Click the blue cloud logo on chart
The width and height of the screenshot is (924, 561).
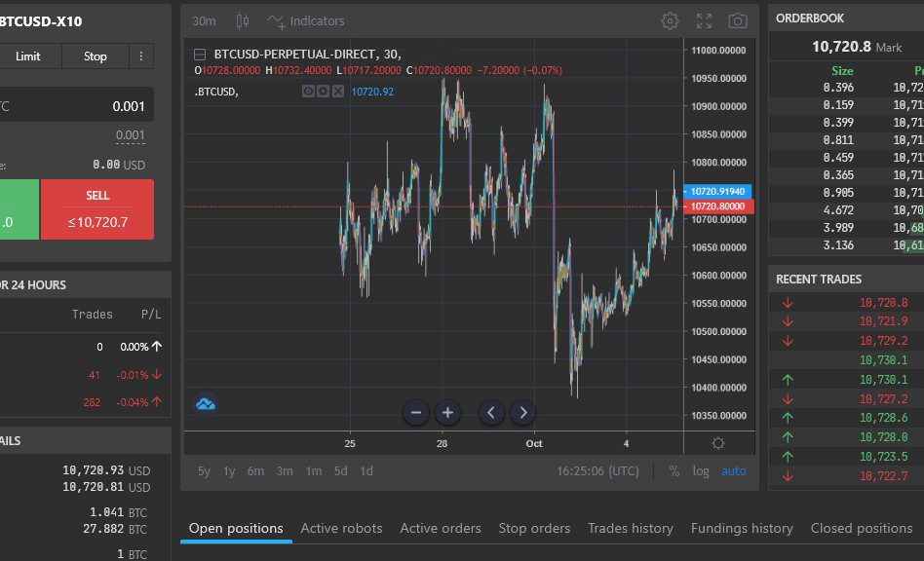[x=206, y=404]
